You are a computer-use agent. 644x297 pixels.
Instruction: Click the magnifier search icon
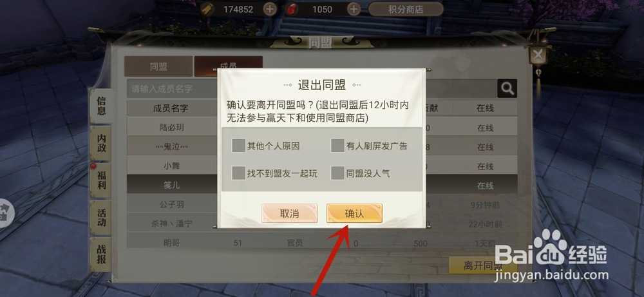point(507,88)
